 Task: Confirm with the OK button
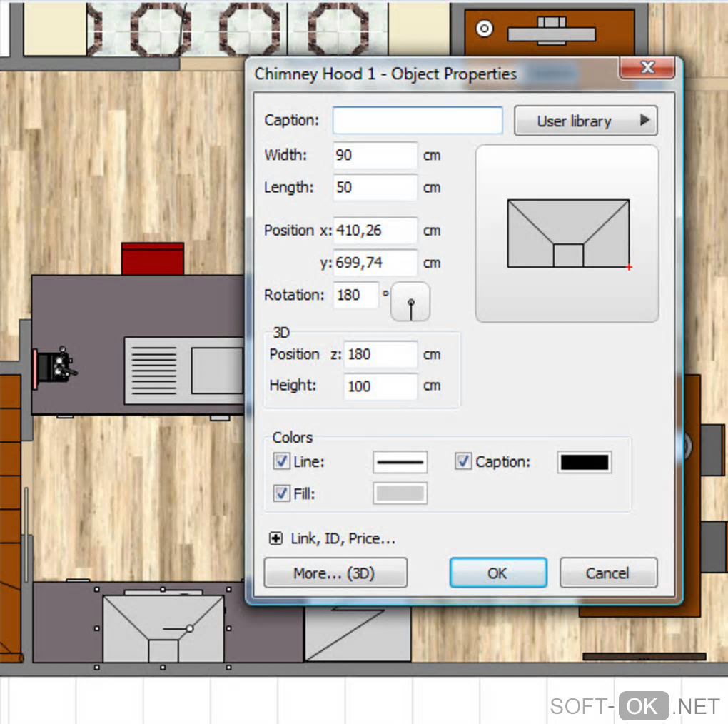[x=498, y=573]
